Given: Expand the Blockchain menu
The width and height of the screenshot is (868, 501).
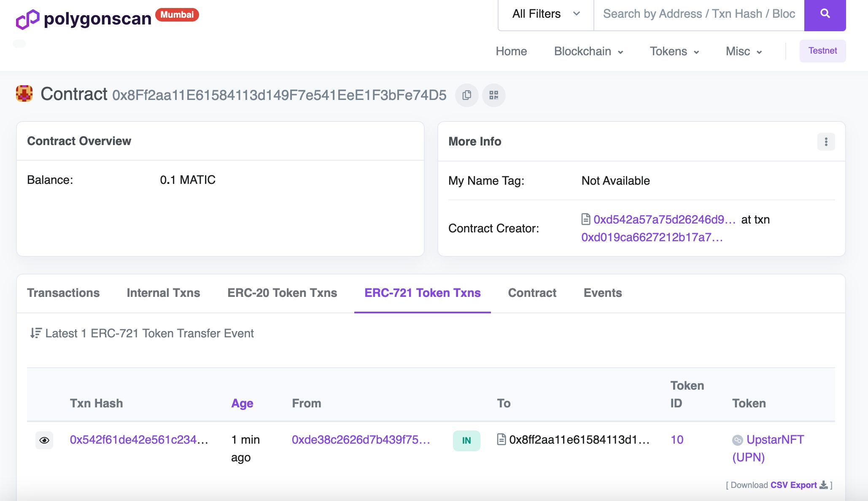Looking at the screenshot, I should click(x=588, y=51).
